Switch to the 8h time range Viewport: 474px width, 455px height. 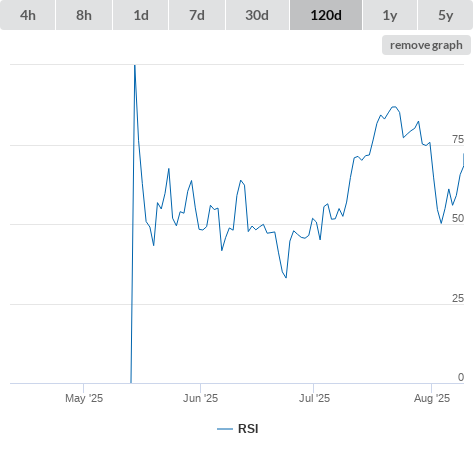click(84, 15)
